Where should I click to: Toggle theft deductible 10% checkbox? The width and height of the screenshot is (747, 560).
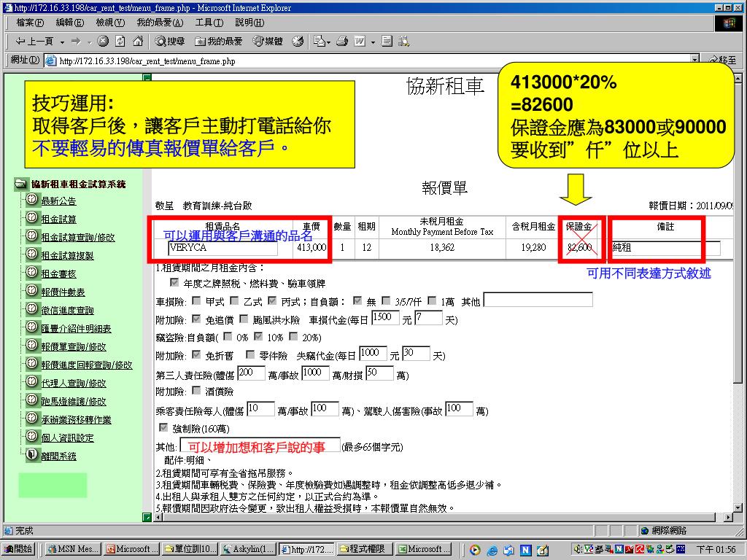pos(258,337)
